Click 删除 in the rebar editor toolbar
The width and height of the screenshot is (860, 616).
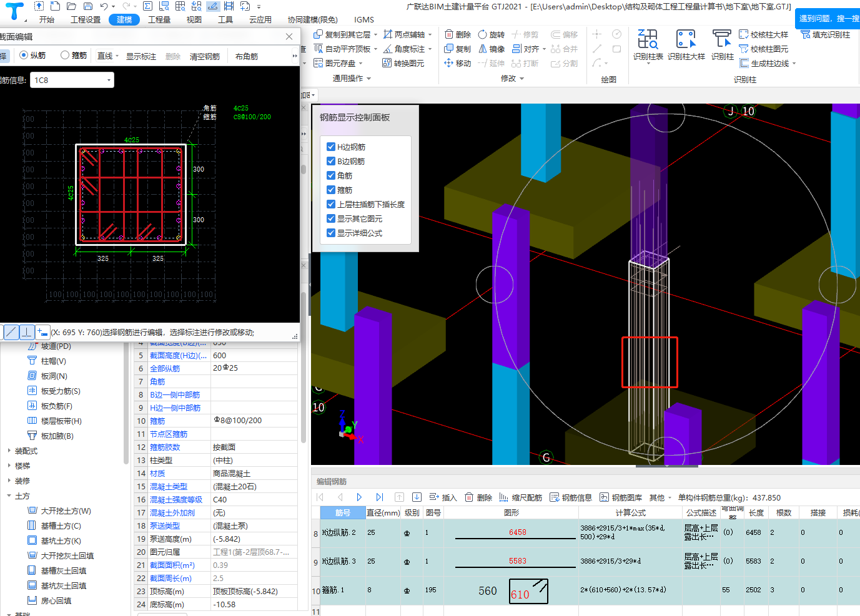478,497
